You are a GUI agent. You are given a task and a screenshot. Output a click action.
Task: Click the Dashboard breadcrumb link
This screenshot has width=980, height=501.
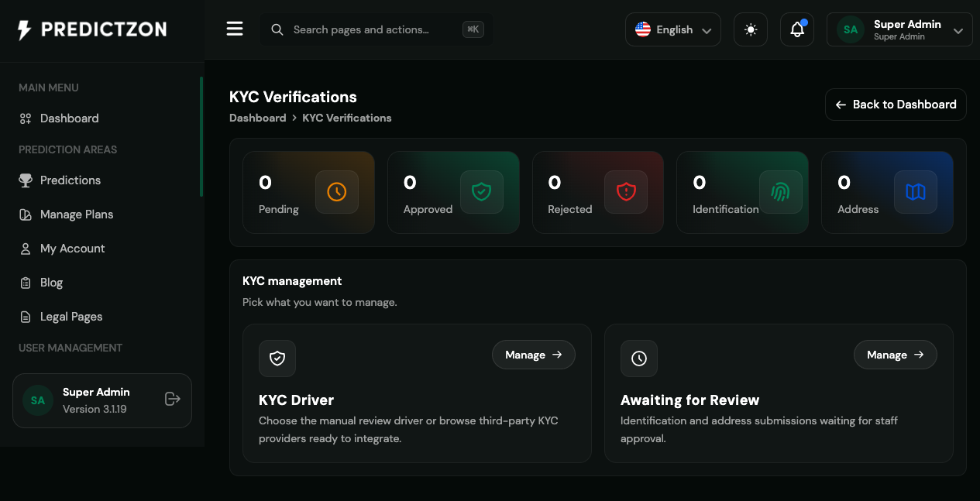coord(257,118)
